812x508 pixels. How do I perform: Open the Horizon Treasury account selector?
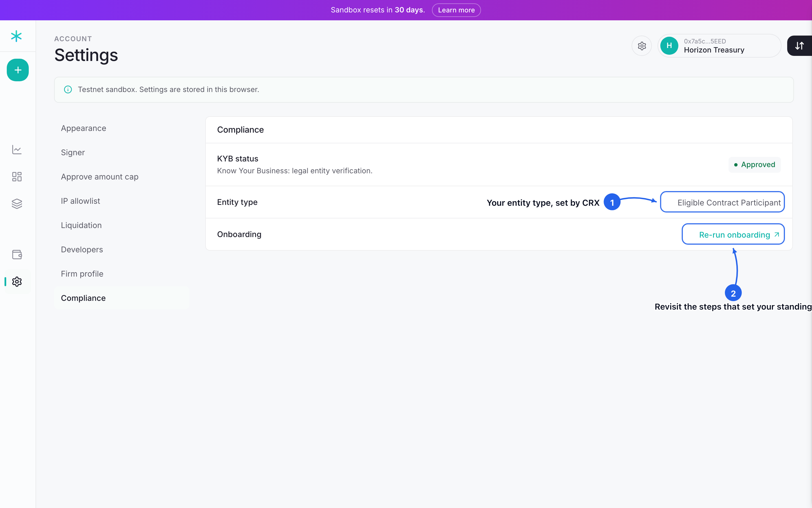coord(719,46)
